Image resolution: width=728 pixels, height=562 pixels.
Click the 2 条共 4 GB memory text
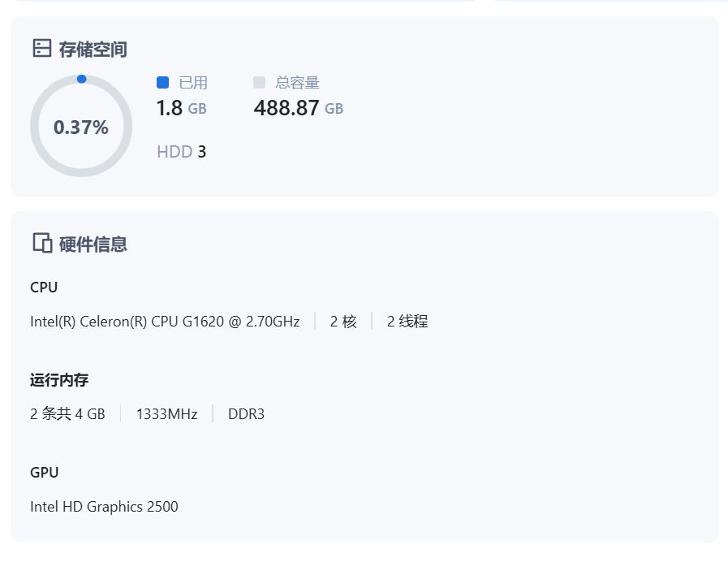click(67, 414)
